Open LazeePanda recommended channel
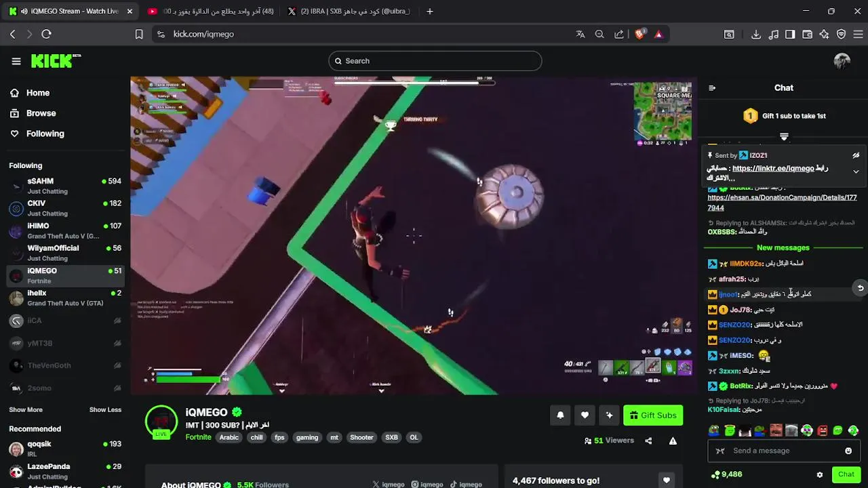868x488 pixels. coord(65,471)
